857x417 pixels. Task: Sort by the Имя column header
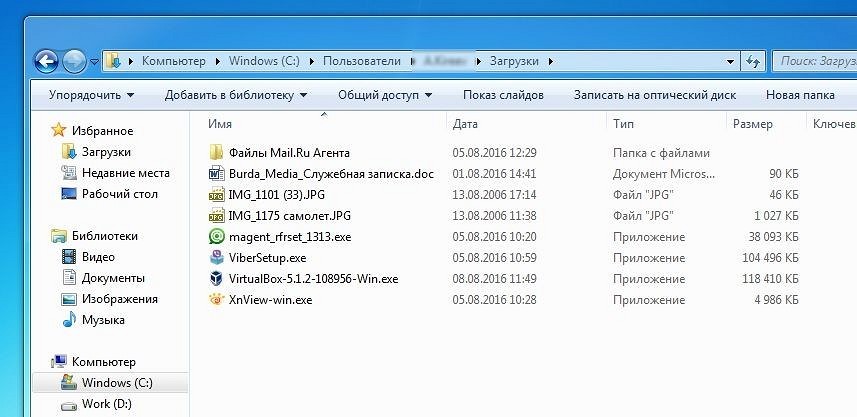(x=220, y=124)
